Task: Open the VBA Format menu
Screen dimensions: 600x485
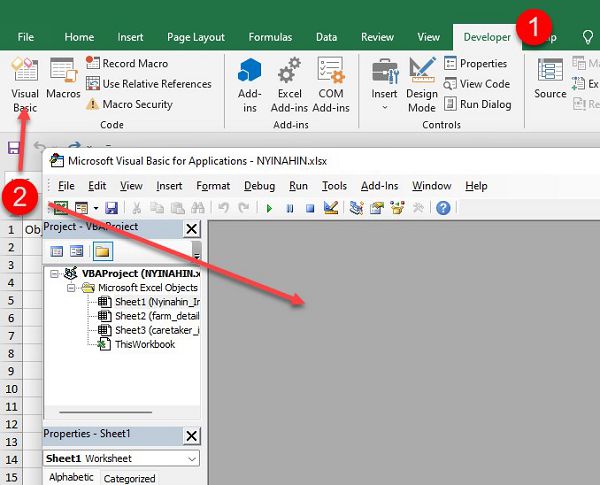Action: coord(213,186)
